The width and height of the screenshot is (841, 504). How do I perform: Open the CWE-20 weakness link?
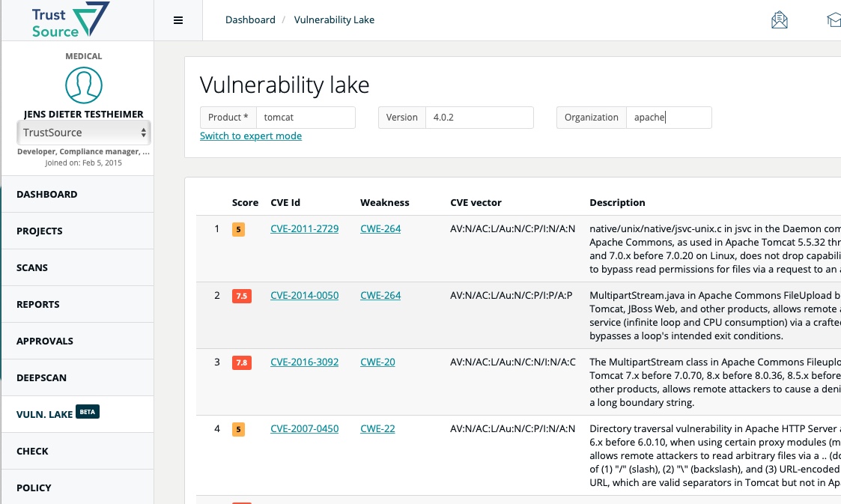377,362
